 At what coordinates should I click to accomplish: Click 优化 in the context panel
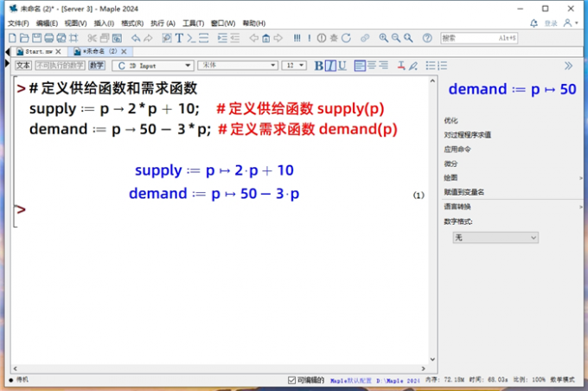(451, 120)
